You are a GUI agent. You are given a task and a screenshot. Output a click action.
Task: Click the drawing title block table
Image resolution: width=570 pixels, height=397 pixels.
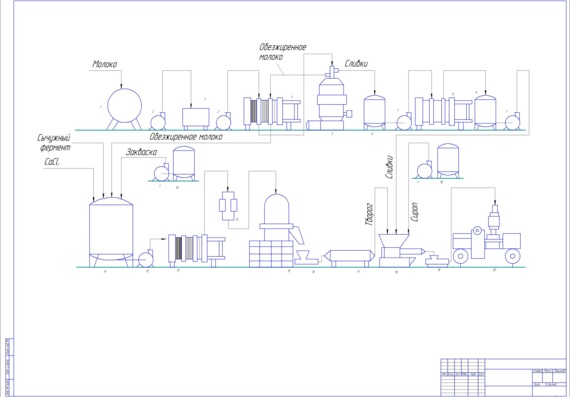point(503,377)
